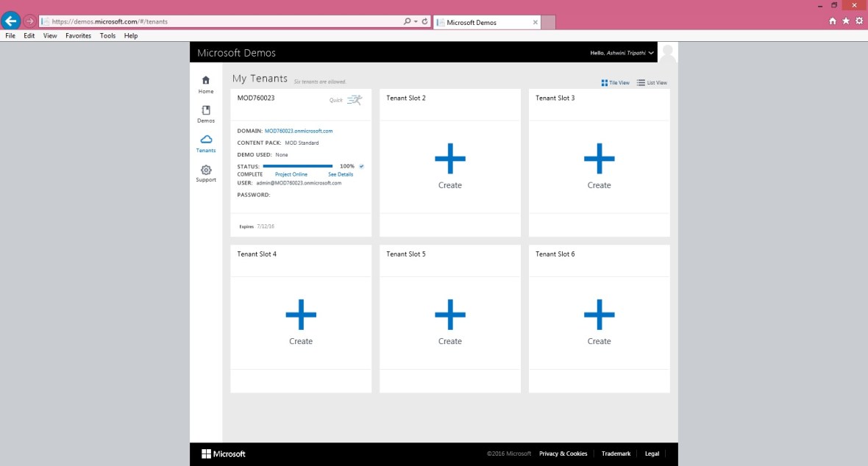Click the status complete checkmark icon

pos(361,167)
